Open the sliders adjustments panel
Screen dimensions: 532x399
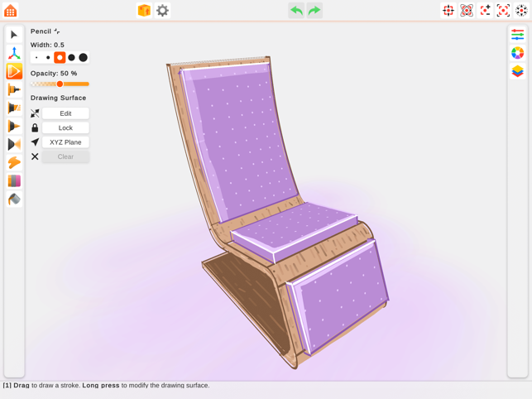tap(517, 35)
